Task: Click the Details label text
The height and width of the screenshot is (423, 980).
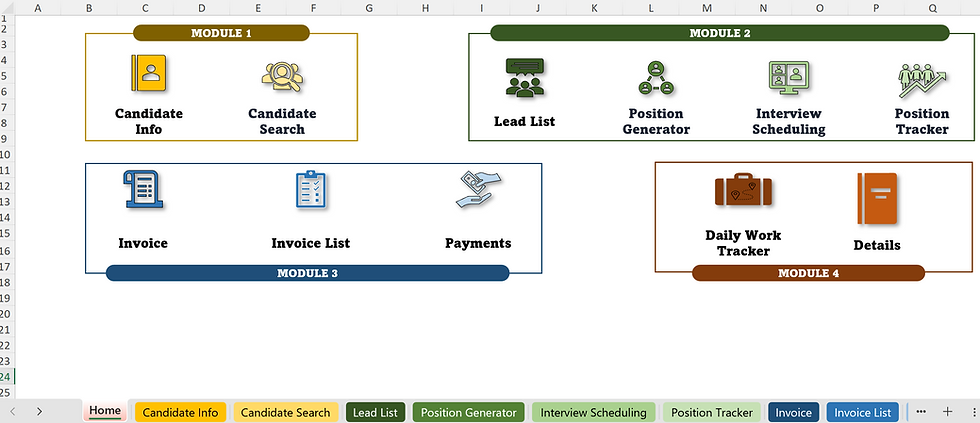Action: [x=877, y=246]
